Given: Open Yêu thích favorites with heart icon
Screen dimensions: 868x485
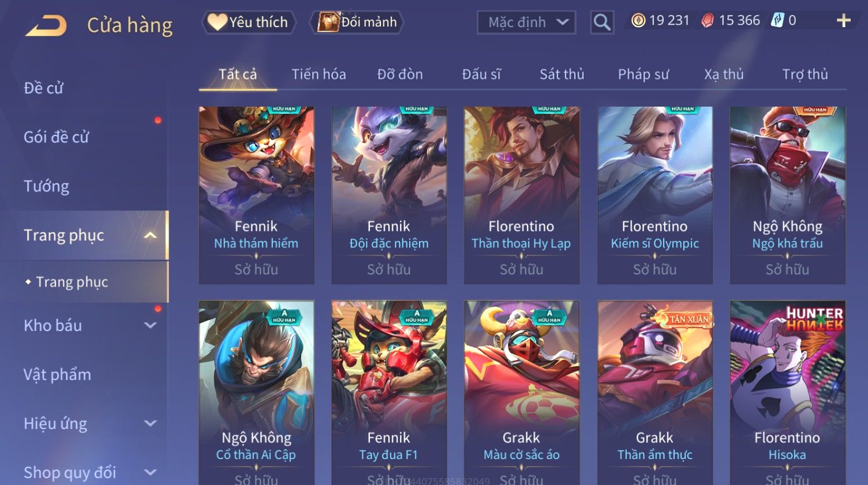Looking at the screenshot, I should pyautogui.click(x=248, y=22).
